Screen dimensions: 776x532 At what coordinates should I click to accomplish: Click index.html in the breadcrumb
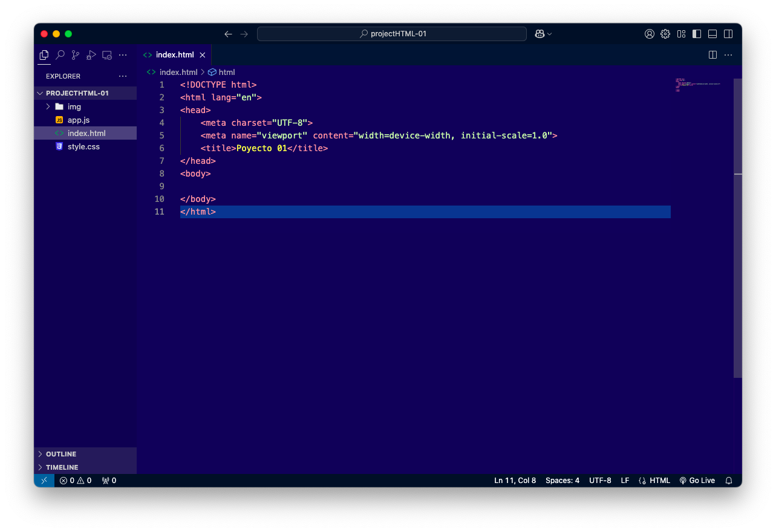[x=178, y=72]
